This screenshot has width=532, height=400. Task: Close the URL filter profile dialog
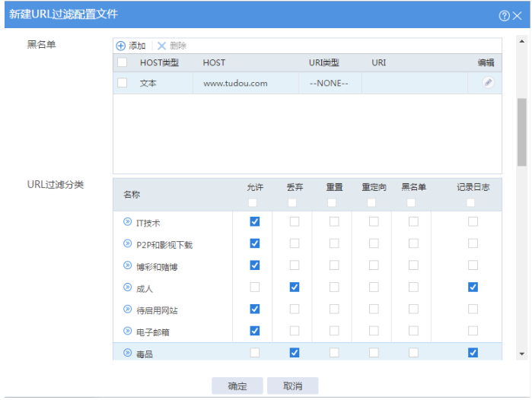pos(518,16)
